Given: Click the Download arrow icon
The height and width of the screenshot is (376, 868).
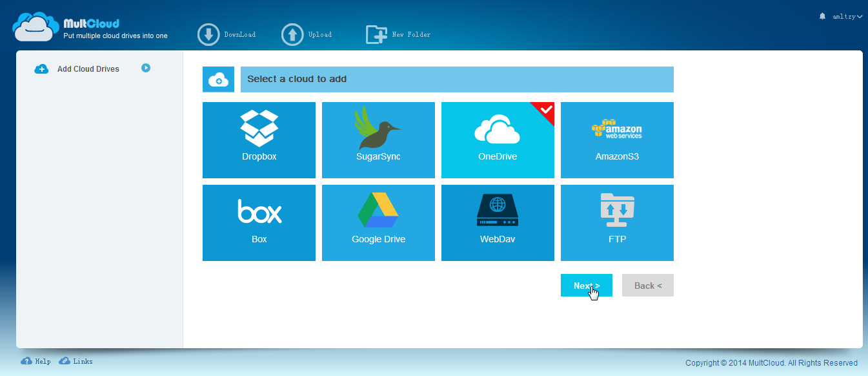Looking at the screenshot, I should [x=208, y=34].
